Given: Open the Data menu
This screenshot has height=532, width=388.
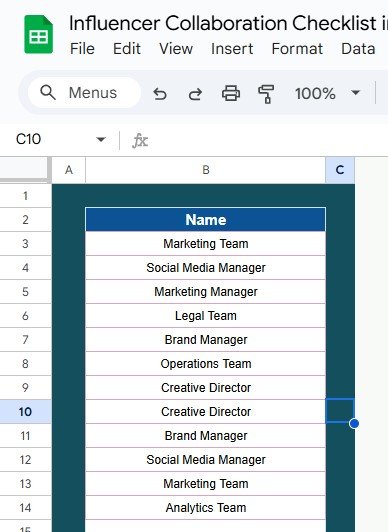Looking at the screenshot, I should [x=358, y=49].
